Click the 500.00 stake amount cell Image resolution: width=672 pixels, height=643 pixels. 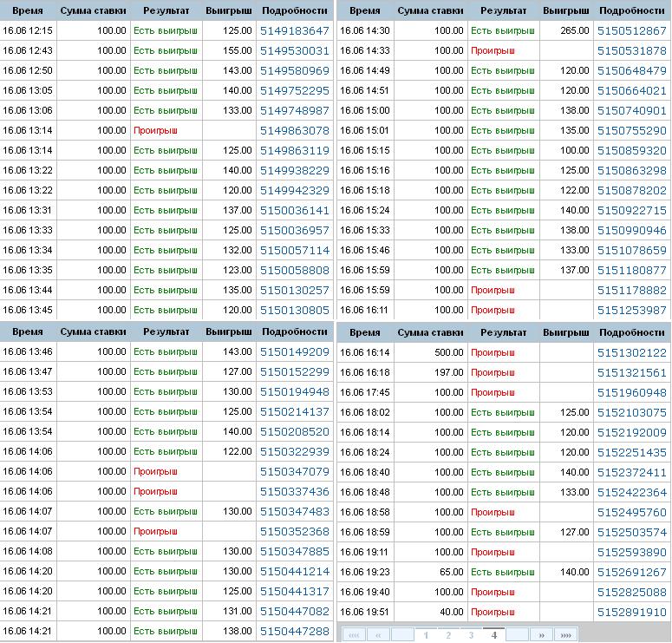click(431, 352)
